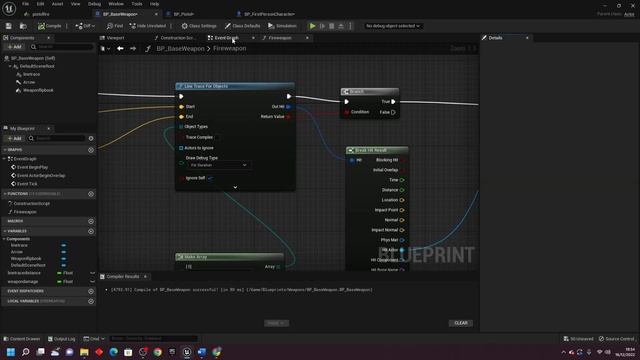Collapse the VARIABLES section
Screen dimensions: 640x360
(4, 231)
